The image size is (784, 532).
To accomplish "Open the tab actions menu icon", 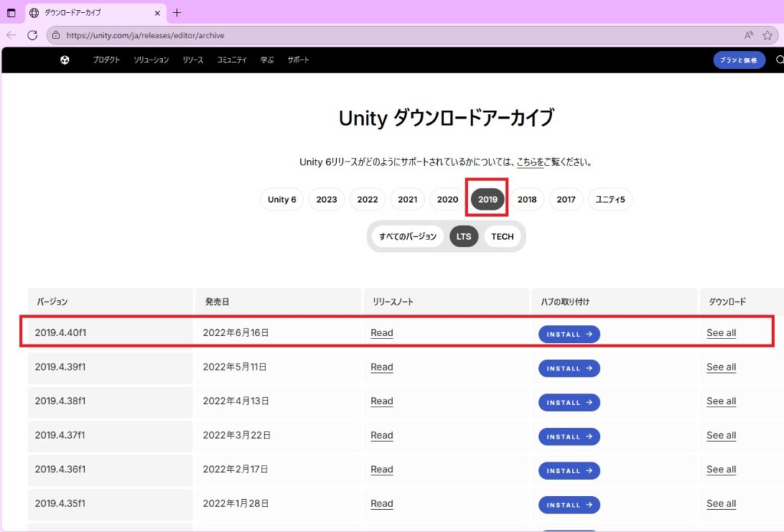I will [11, 13].
